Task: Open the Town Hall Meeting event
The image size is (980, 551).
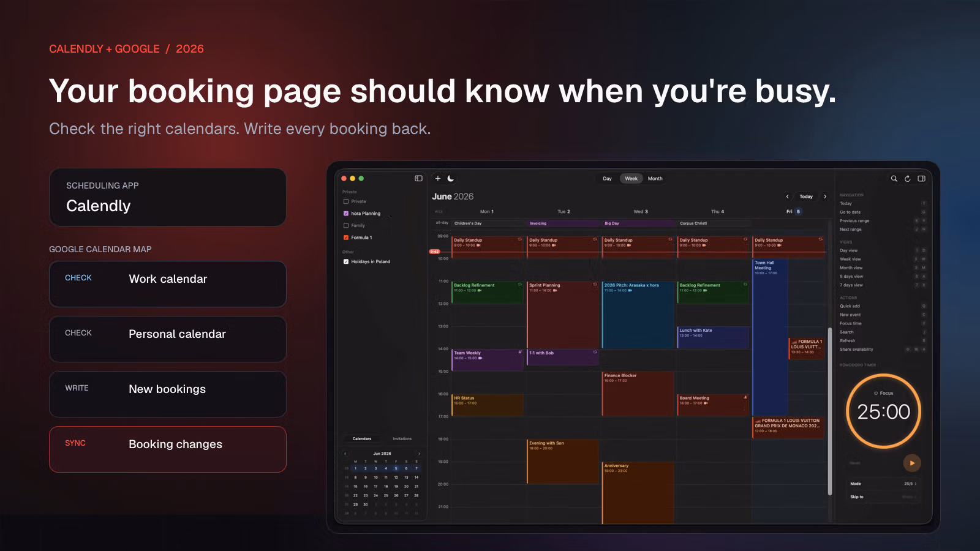Action: [x=770, y=337]
